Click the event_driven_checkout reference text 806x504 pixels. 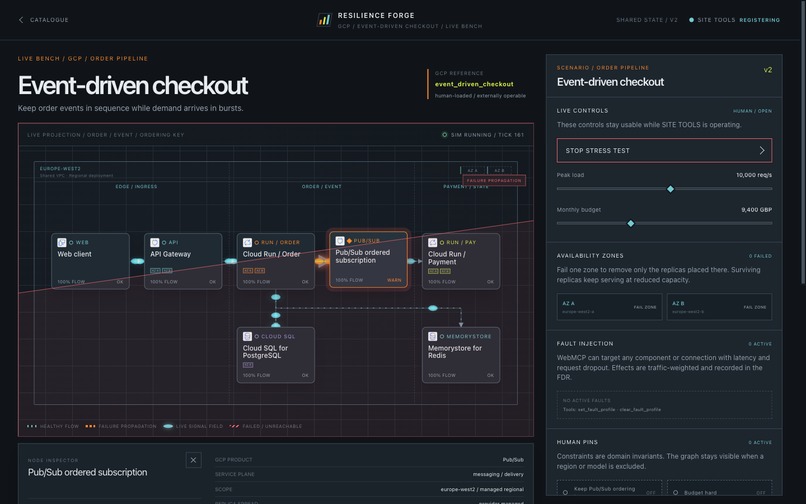coord(474,84)
